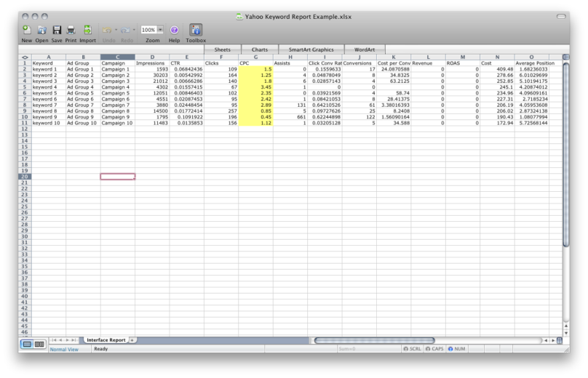Switch to the Charts gallery tab

(260, 49)
